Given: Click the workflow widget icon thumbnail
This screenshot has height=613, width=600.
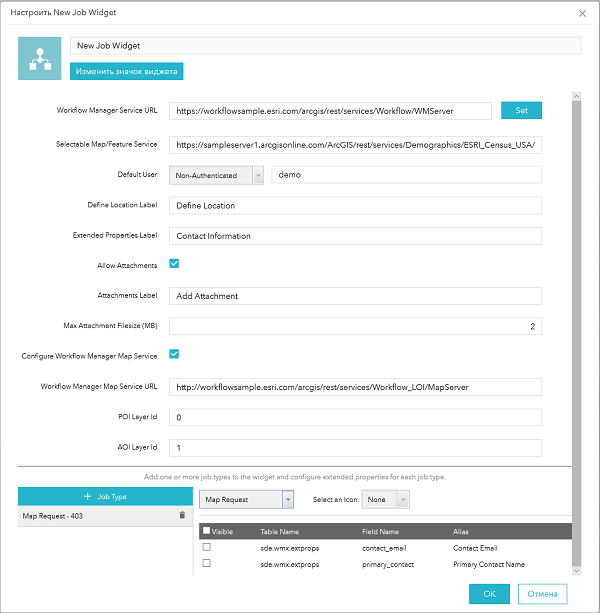Looking at the screenshot, I should coord(41,58).
